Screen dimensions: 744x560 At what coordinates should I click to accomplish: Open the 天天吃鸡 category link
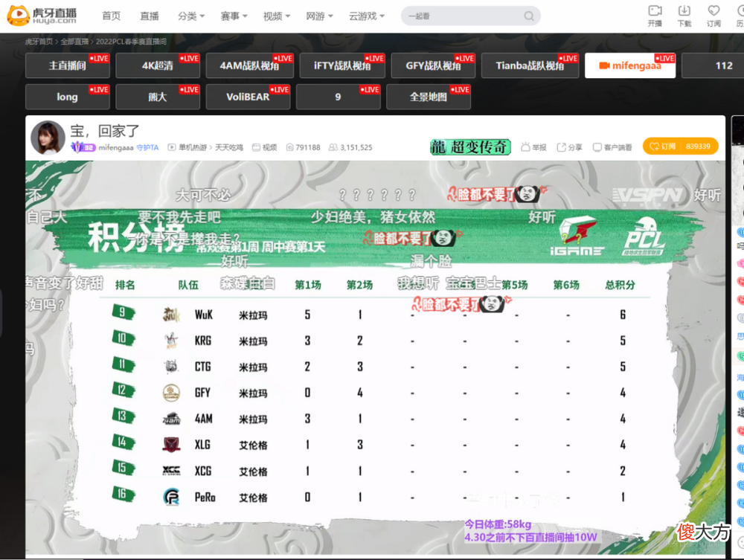tap(229, 147)
